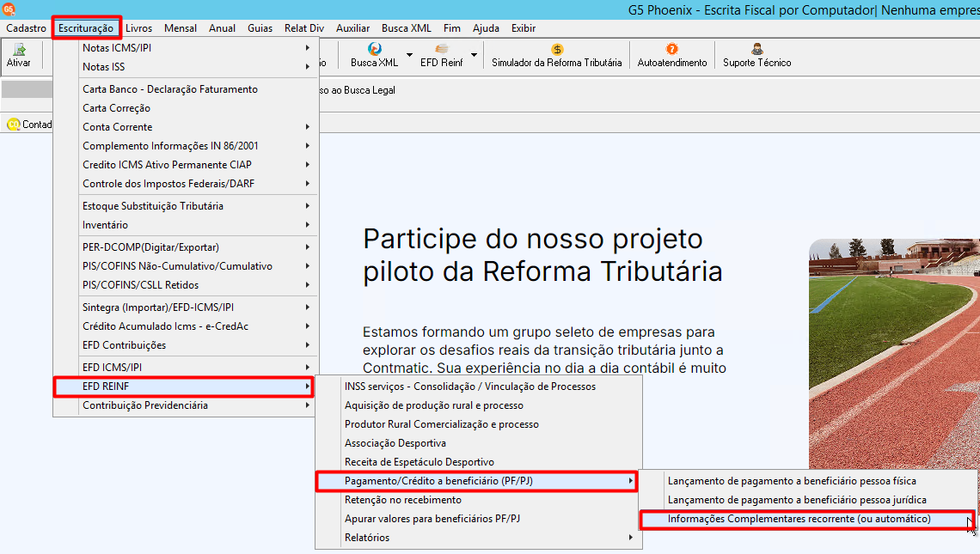The height and width of the screenshot is (554, 980).
Task: Expand the Relatórios submenu
Action: (x=631, y=537)
